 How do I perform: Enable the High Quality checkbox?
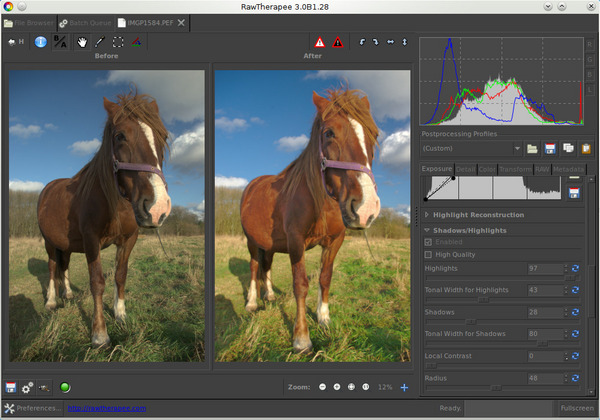point(429,255)
